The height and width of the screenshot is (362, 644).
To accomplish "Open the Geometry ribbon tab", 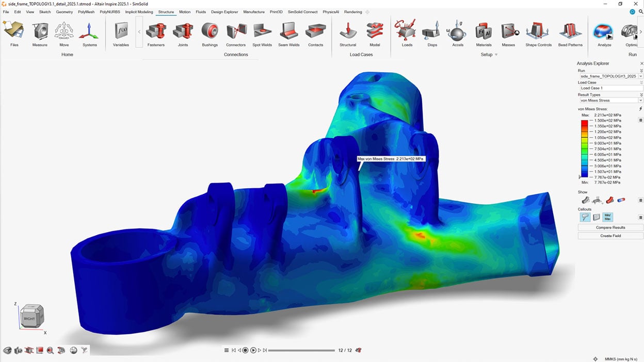I will [65, 12].
